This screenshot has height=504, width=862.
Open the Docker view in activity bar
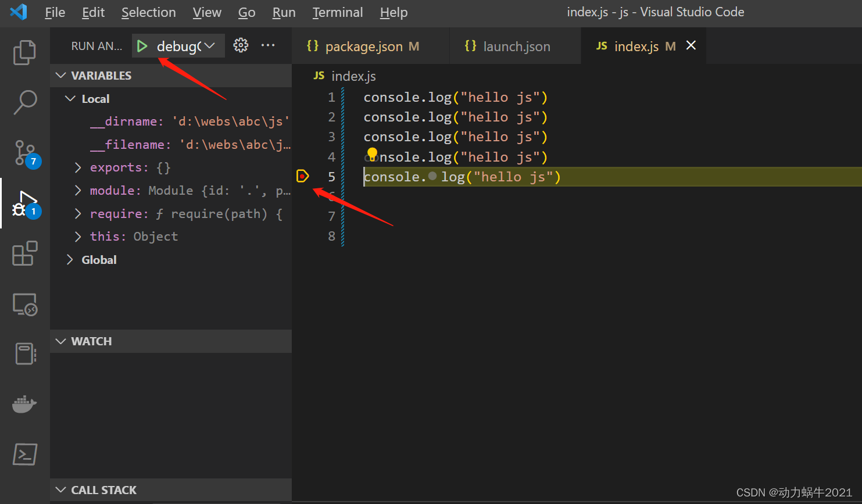coord(24,403)
